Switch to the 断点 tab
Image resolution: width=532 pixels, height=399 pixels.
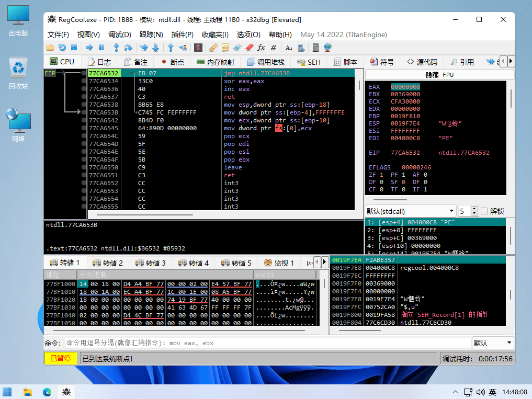[173, 62]
